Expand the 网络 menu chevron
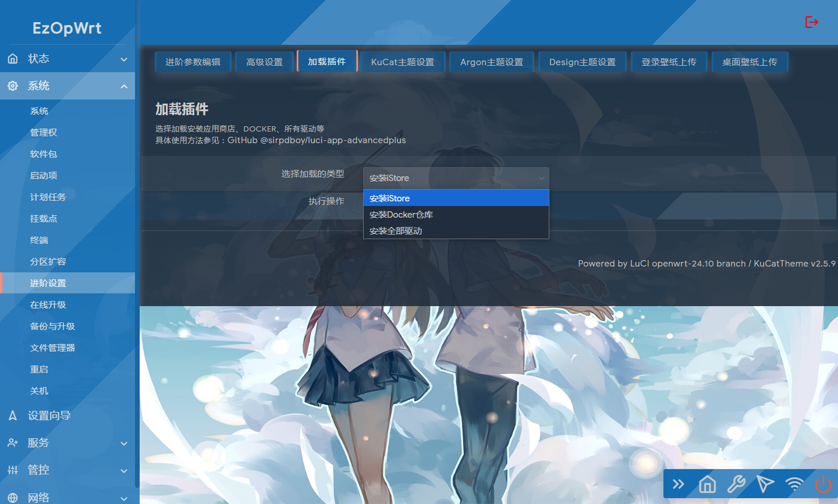This screenshot has height=504, width=838. pos(124,498)
